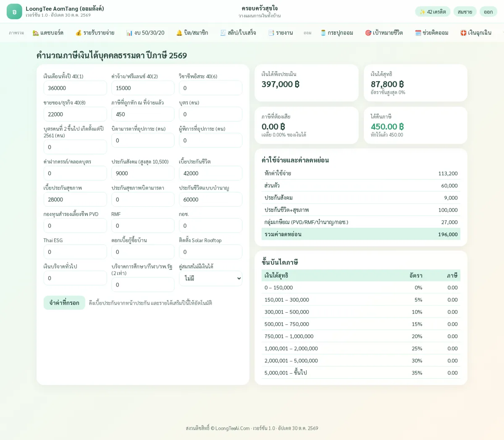Image resolution: width=504 pixels, height=440 pixels.
Task: Open กระปุกออม savings jar tab
Action: (x=337, y=33)
